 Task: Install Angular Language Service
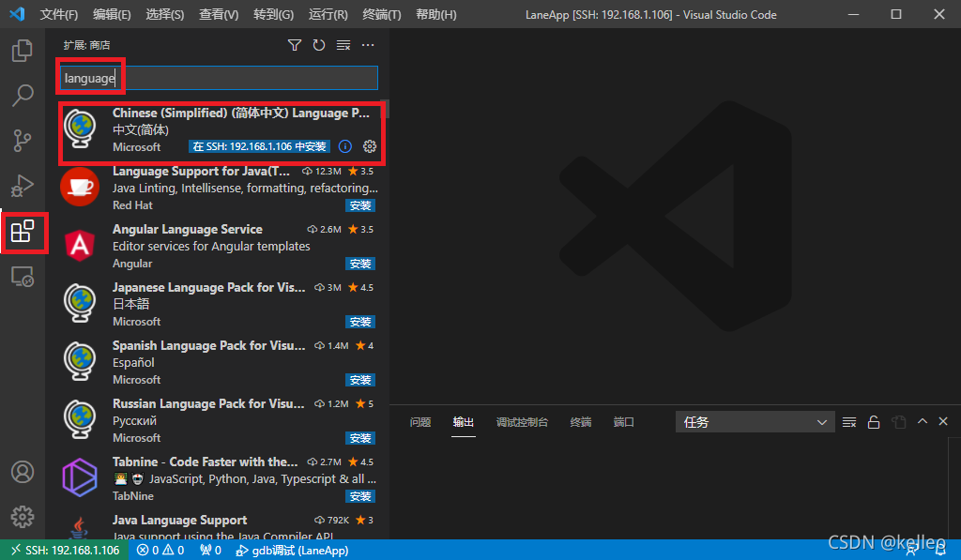click(x=360, y=265)
